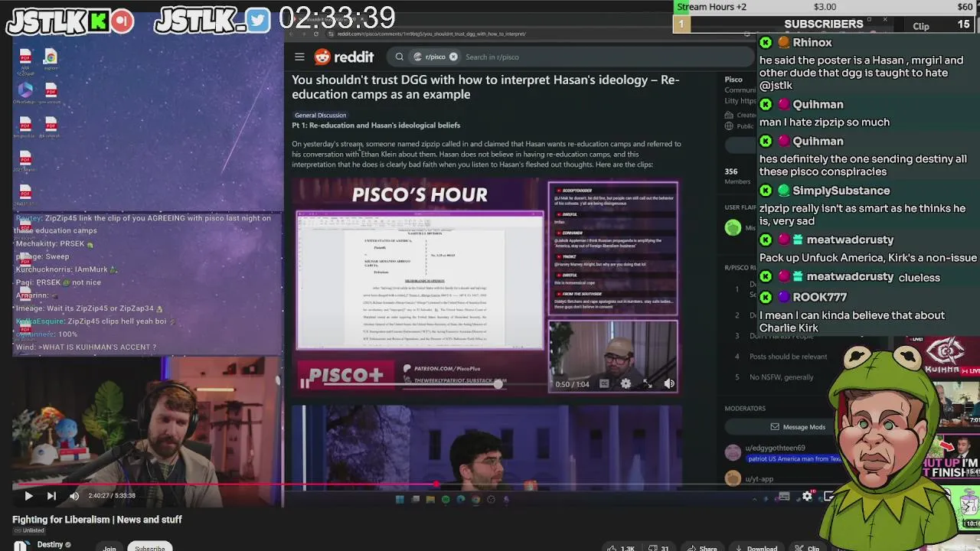This screenshot has height=551, width=980.
Task: Reload the browser page
Action: tap(315, 34)
